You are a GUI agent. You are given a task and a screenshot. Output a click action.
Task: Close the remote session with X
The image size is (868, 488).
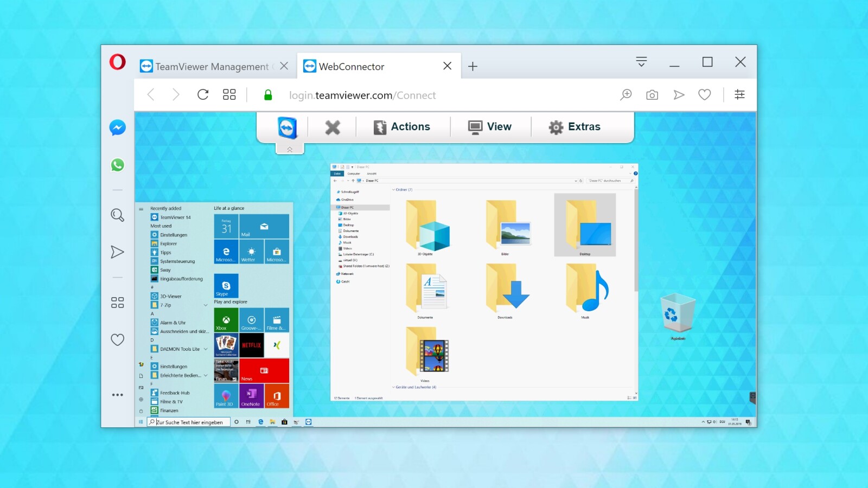coord(333,127)
